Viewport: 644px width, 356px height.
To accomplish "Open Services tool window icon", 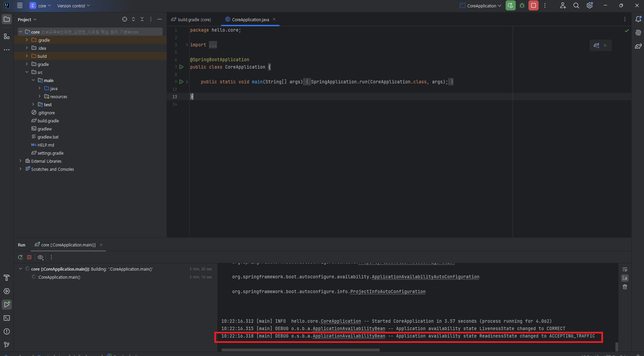I will coord(7,291).
